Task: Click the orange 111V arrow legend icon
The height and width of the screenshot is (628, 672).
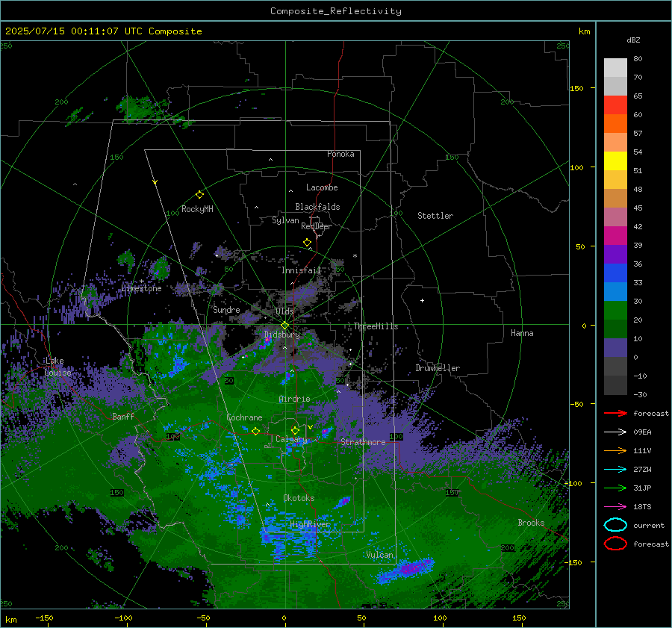Action: [x=615, y=450]
